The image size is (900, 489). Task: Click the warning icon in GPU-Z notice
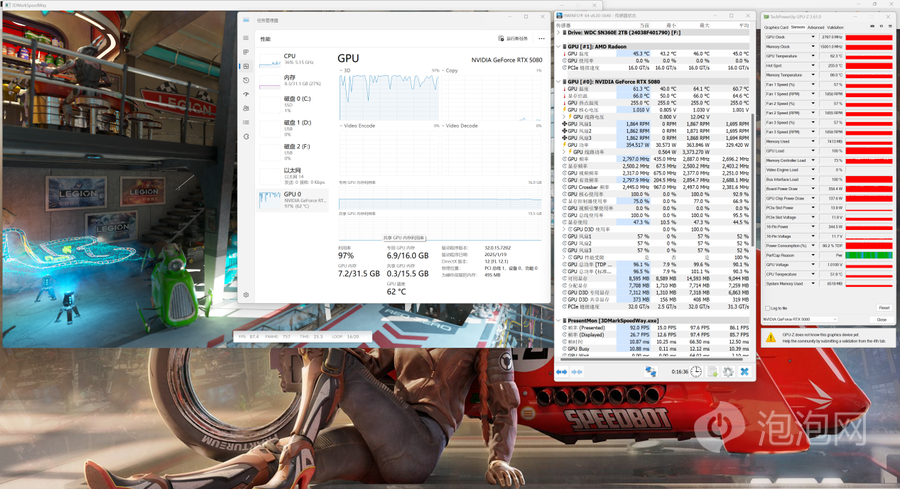point(771,337)
